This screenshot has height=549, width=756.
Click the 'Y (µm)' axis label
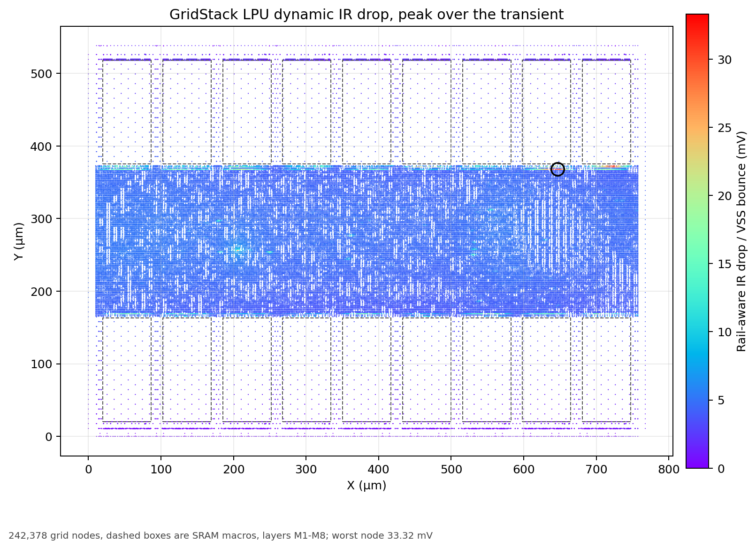[18, 241]
